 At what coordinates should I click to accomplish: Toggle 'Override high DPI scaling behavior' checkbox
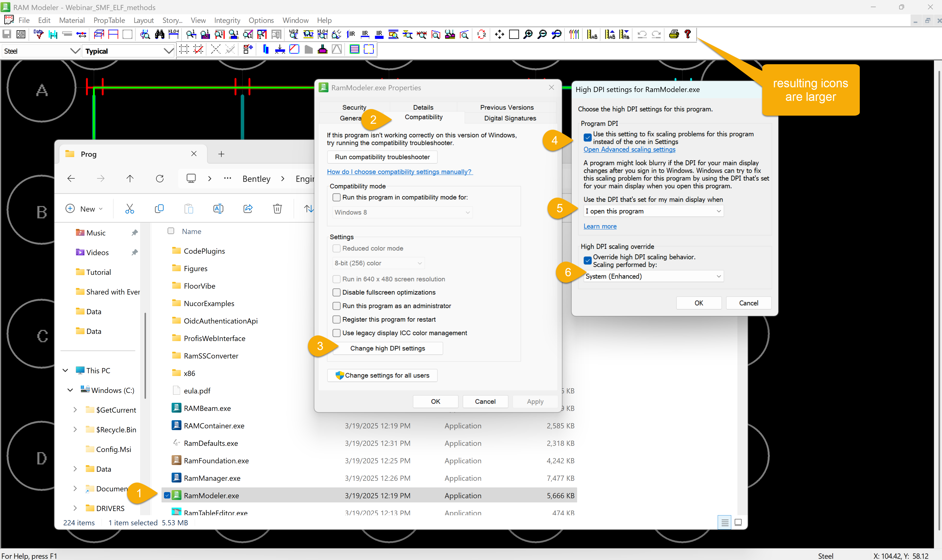point(587,260)
